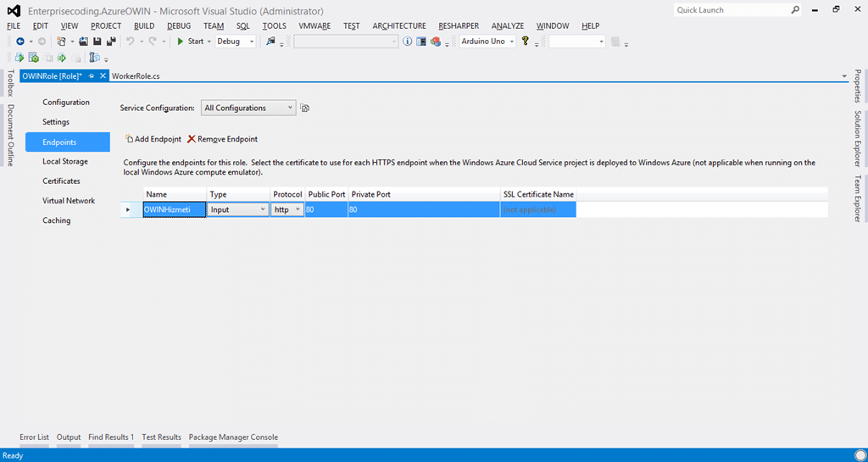Viewport: 868px width, 462px height.
Task: Open the Package Manager Console tab
Action: [x=233, y=437]
